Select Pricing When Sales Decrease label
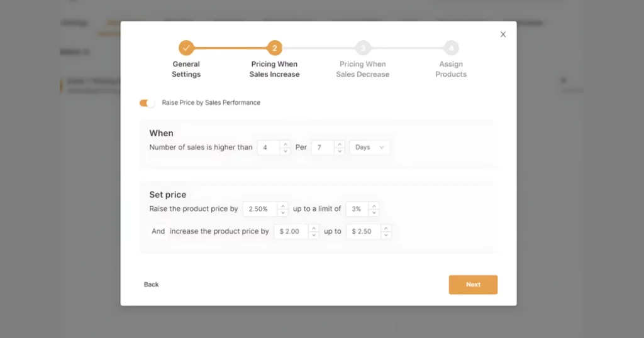 [x=363, y=69]
